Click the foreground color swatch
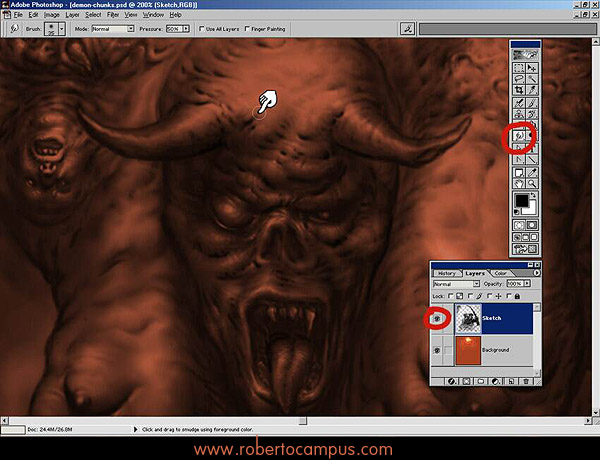 (522, 201)
